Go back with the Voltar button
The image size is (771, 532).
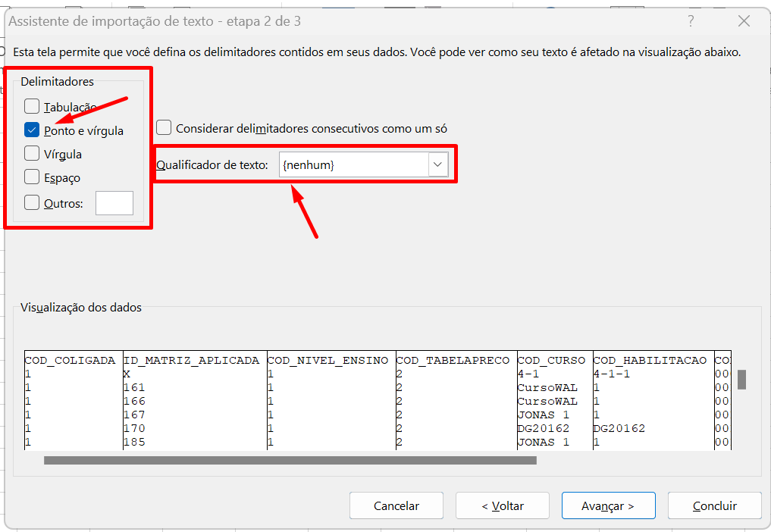click(x=502, y=505)
